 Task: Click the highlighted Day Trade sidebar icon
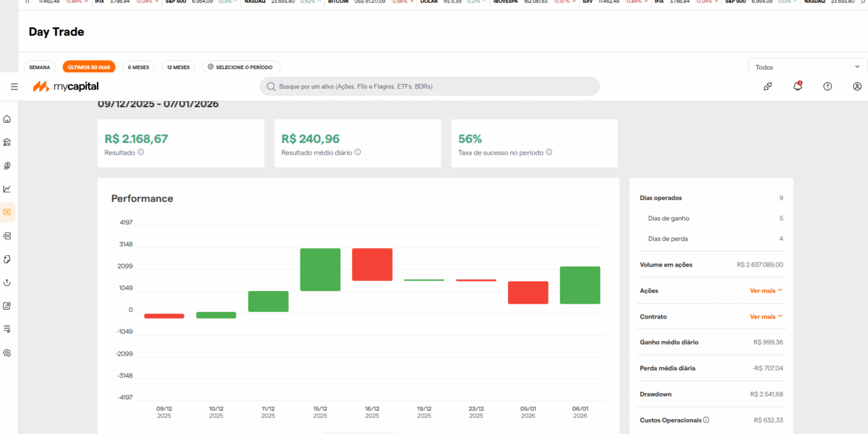[7, 212]
